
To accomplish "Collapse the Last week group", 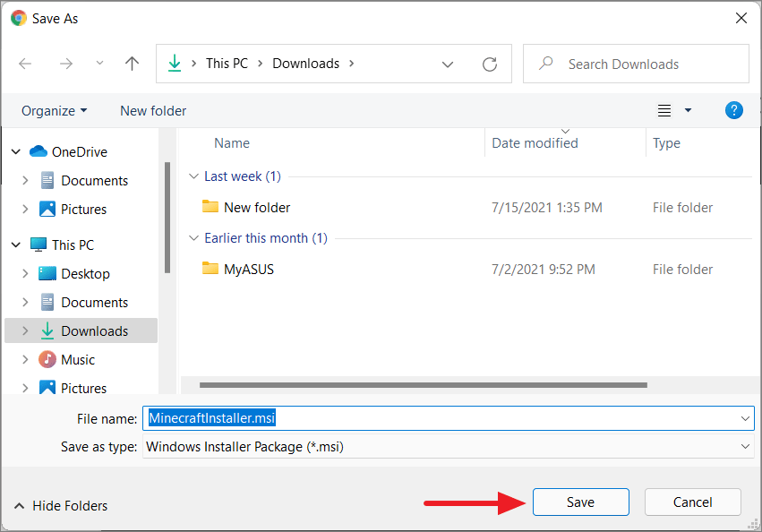I will click(194, 176).
